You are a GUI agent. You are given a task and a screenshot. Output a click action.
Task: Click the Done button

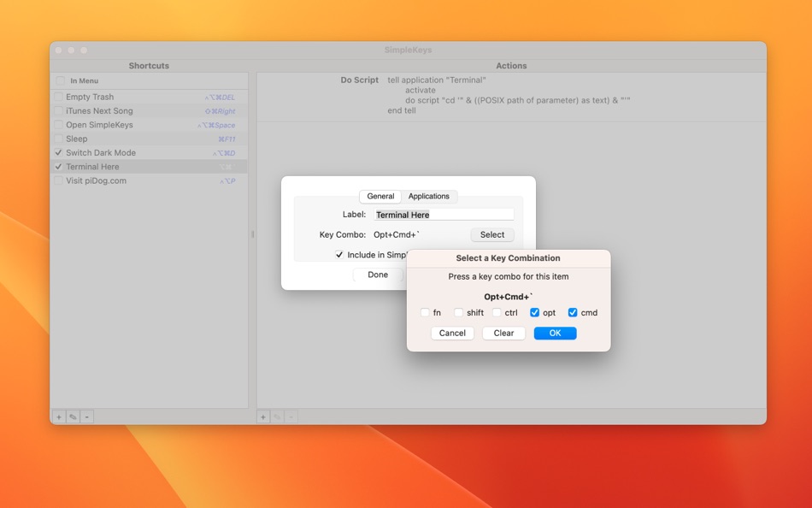point(378,275)
